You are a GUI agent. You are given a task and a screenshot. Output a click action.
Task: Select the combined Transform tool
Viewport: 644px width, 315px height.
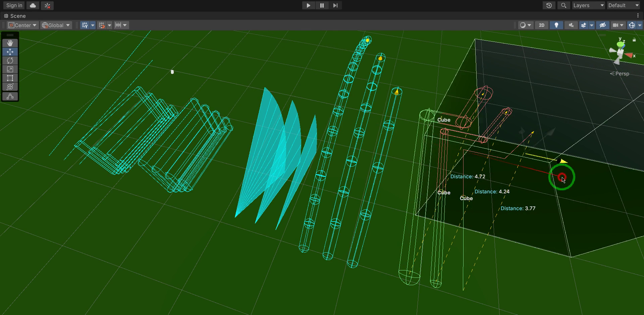click(x=10, y=86)
